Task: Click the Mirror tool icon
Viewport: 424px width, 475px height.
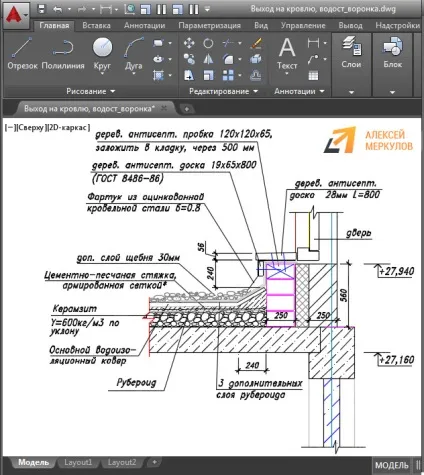Action: tap(208, 59)
